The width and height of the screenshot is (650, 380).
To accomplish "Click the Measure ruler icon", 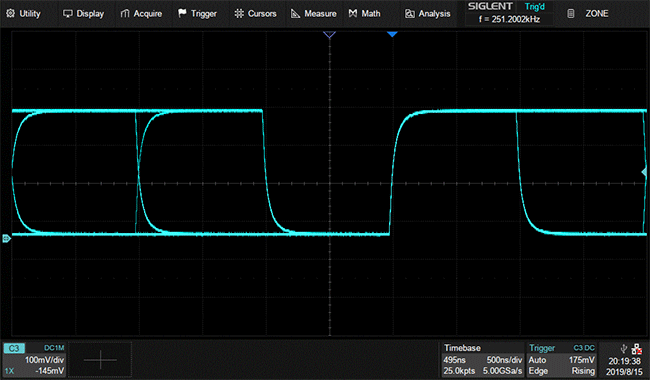I will click(295, 14).
